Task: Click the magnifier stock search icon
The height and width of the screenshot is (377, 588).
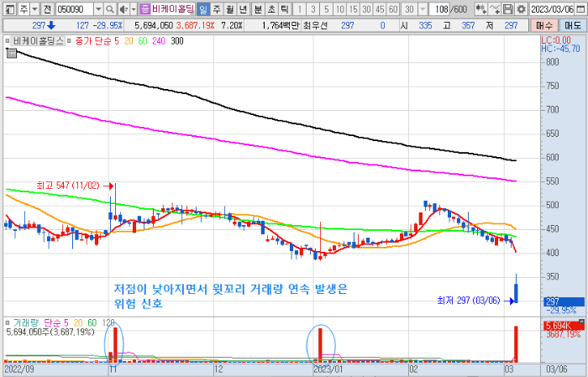Action: 110,9
